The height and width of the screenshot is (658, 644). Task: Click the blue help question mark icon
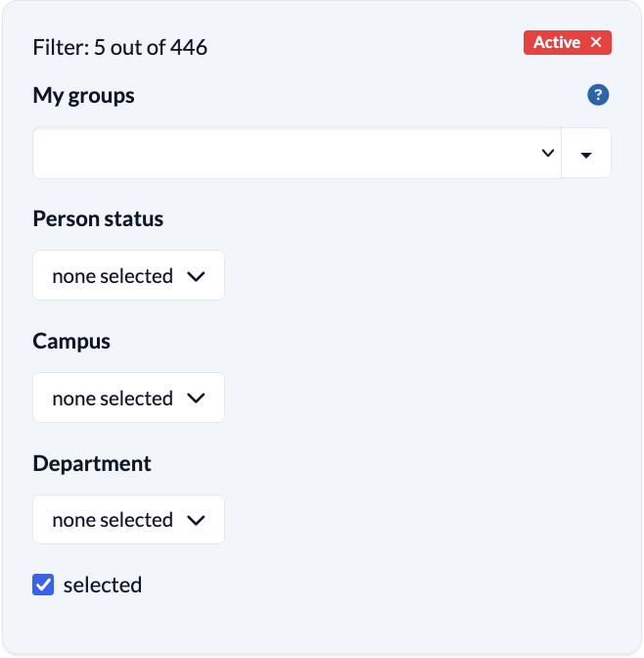point(598,95)
